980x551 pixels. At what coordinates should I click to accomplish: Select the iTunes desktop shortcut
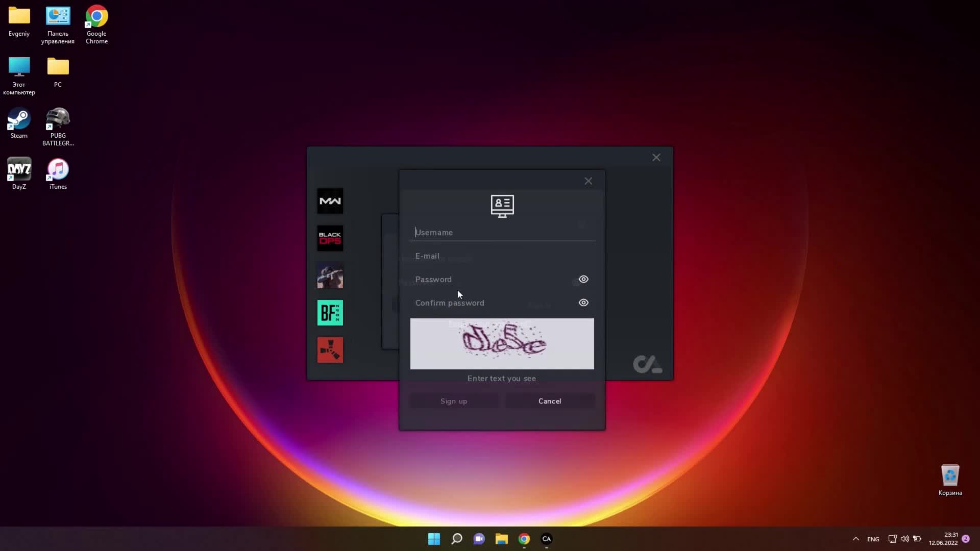[58, 174]
